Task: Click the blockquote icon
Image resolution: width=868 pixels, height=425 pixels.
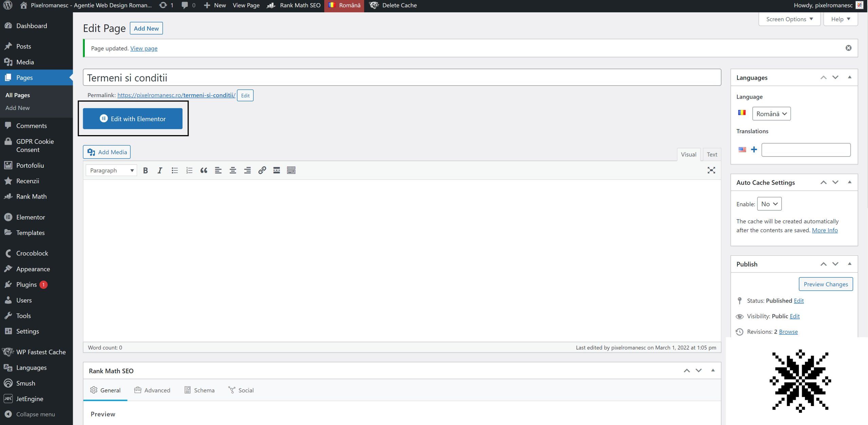Action: pyautogui.click(x=203, y=169)
